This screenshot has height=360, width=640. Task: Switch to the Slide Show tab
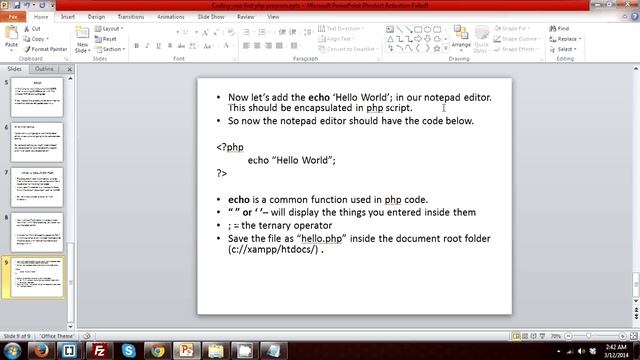point(211,17)
